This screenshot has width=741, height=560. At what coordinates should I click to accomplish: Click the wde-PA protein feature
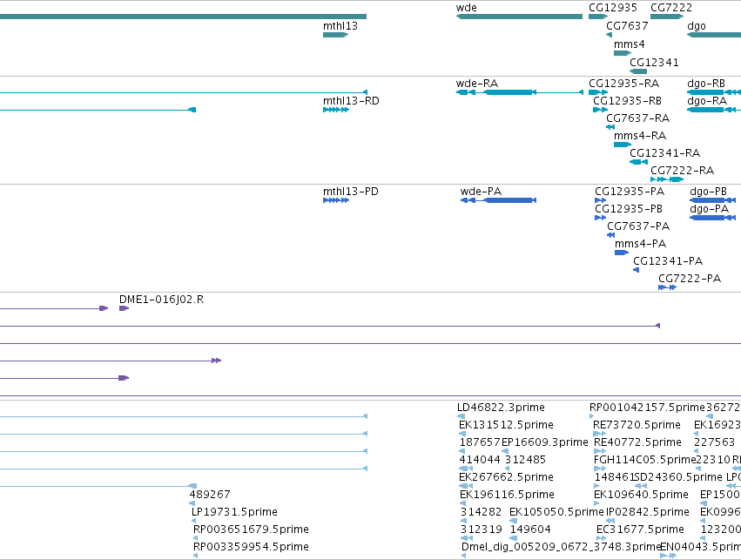pyautogui.click(x=498, y=200)
